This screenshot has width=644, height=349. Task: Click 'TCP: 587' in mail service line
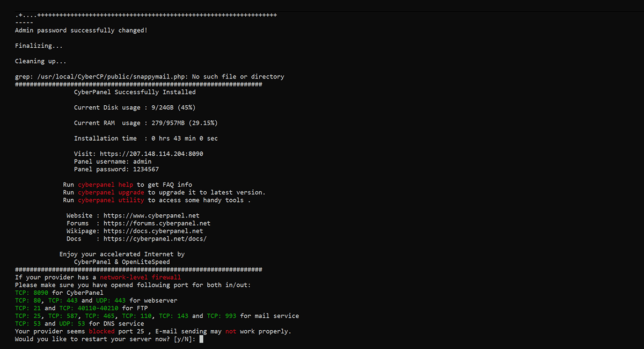pyautogui.click(x=63, y=316)
